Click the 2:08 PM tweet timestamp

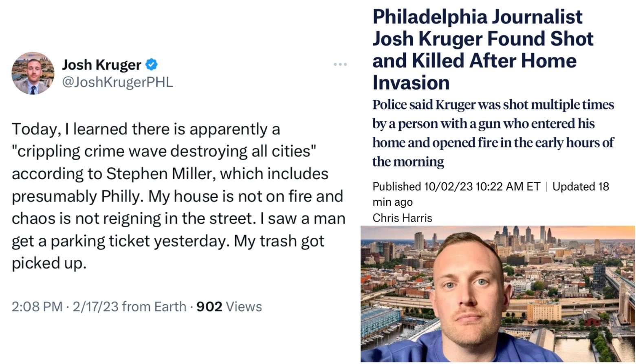[x=37, y=306]
